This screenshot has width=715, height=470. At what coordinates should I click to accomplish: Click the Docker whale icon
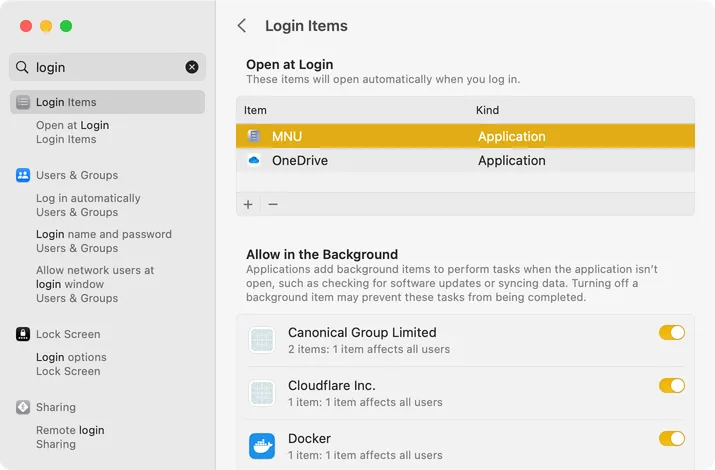point(262,446)
